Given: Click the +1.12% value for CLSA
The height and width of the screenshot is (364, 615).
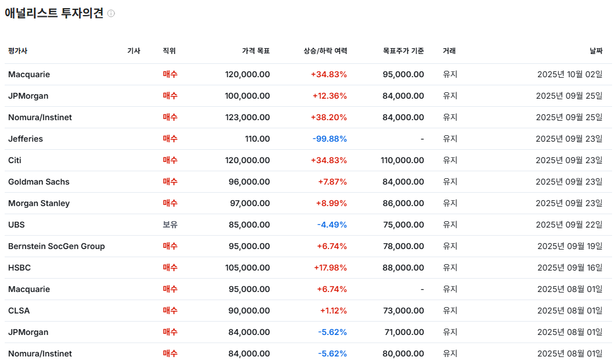Looking at the screenshot, I should click(334, 311).
